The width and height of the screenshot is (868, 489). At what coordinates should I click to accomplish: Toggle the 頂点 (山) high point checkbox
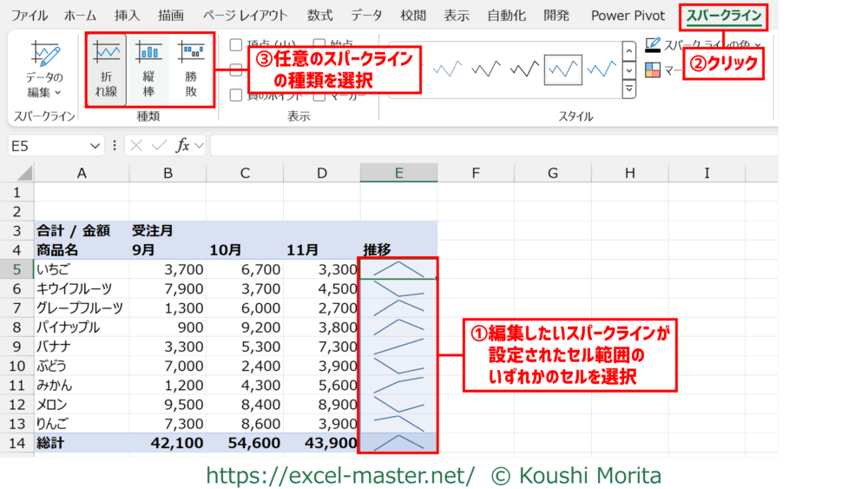click(x=236, y=45)
